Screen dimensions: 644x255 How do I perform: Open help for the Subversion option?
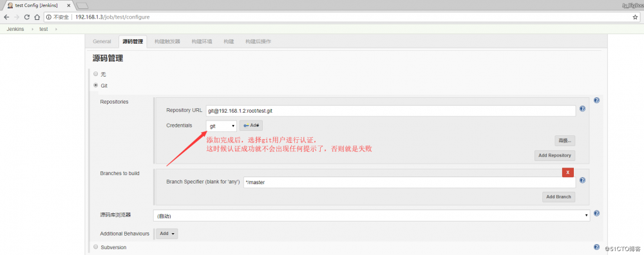point(596,247)
